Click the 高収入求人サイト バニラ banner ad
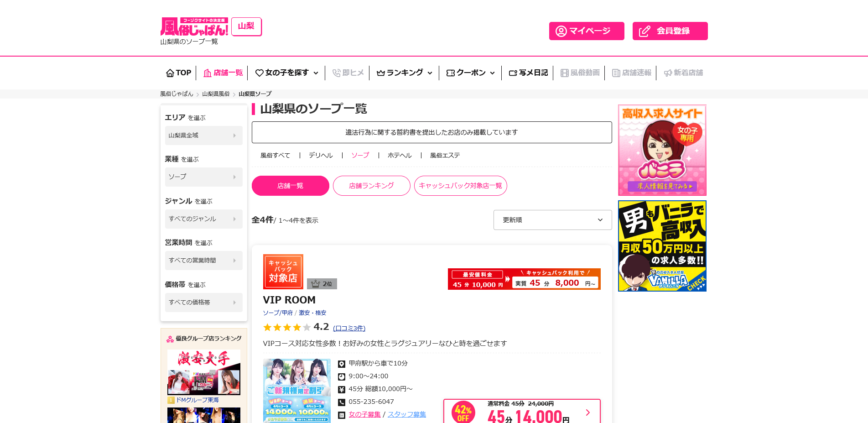Image resolution: width=868 pixels, height=423 pixels. (x=662, y=150)
